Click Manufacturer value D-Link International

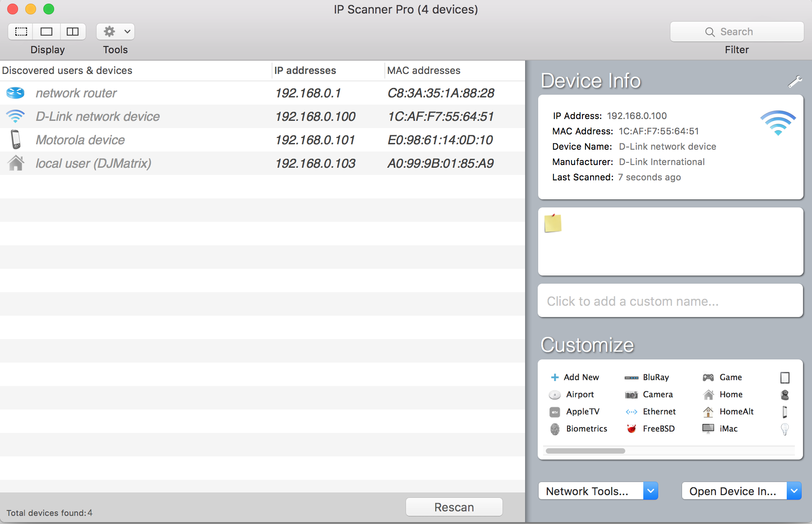661,162
